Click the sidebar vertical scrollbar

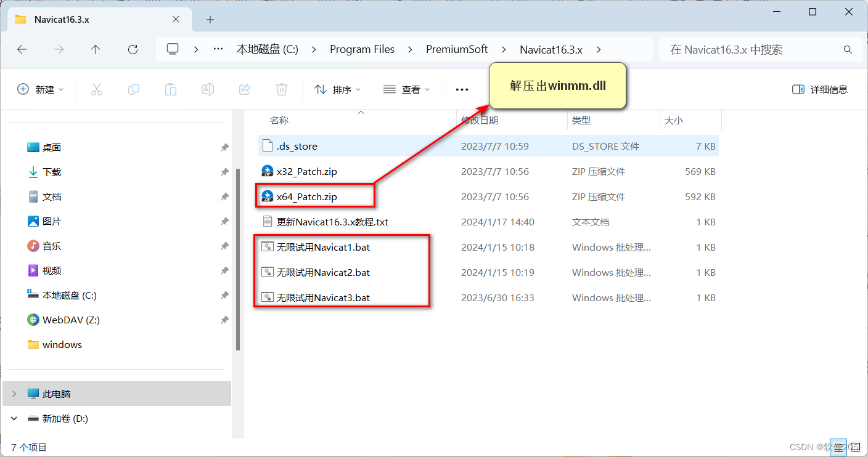[238, 259]
